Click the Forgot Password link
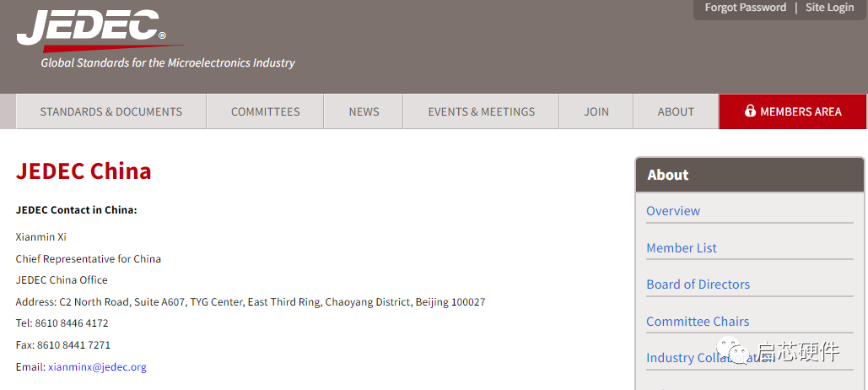 (x=745, y=8)
